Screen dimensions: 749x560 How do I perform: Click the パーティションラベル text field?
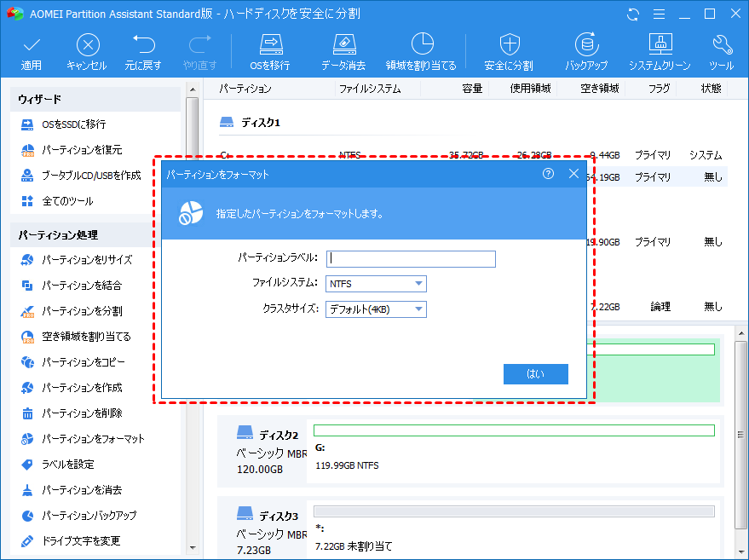(411, 259)
